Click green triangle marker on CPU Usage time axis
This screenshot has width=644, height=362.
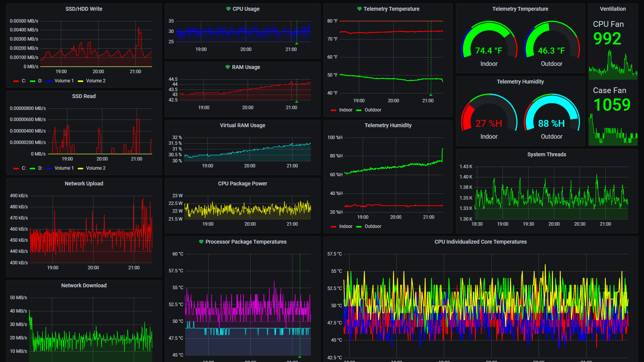[297, 43]
